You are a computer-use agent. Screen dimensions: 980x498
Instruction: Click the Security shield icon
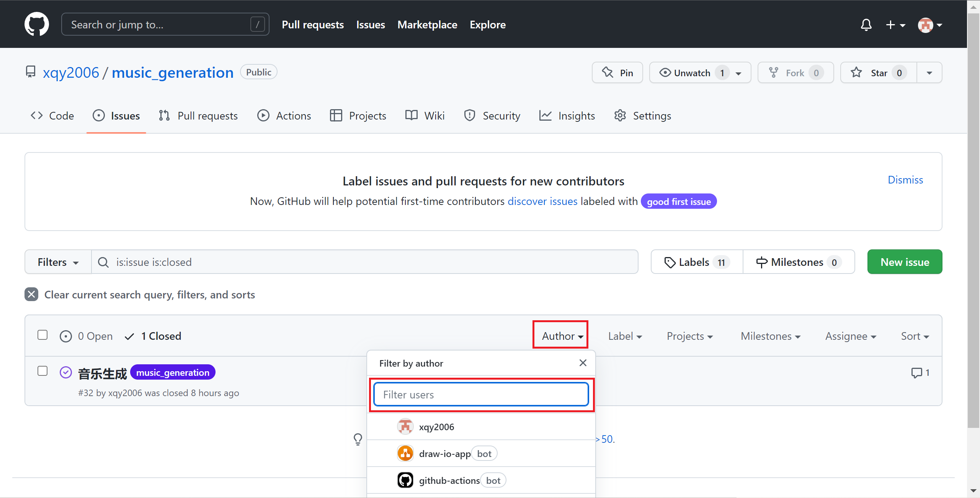click(x=470, y=115)
